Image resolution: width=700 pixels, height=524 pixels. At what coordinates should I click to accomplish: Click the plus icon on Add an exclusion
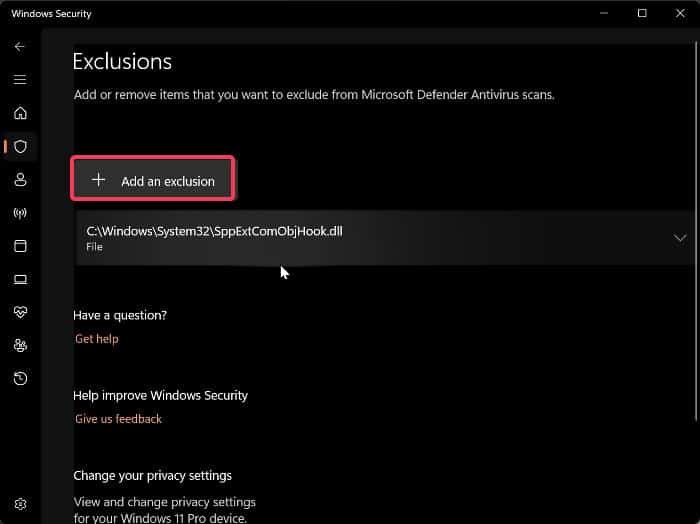pyautogui.click(x=98, y=180)
